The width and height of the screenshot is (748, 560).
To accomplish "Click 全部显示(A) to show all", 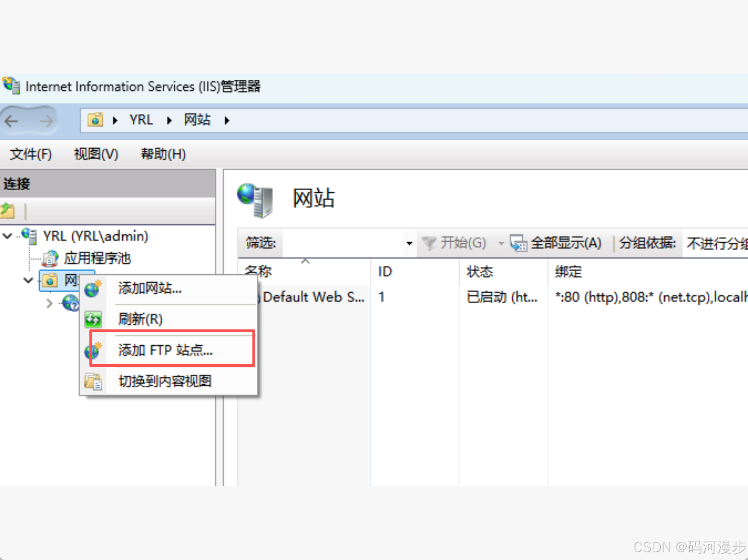I will click(x=556, y=243).
